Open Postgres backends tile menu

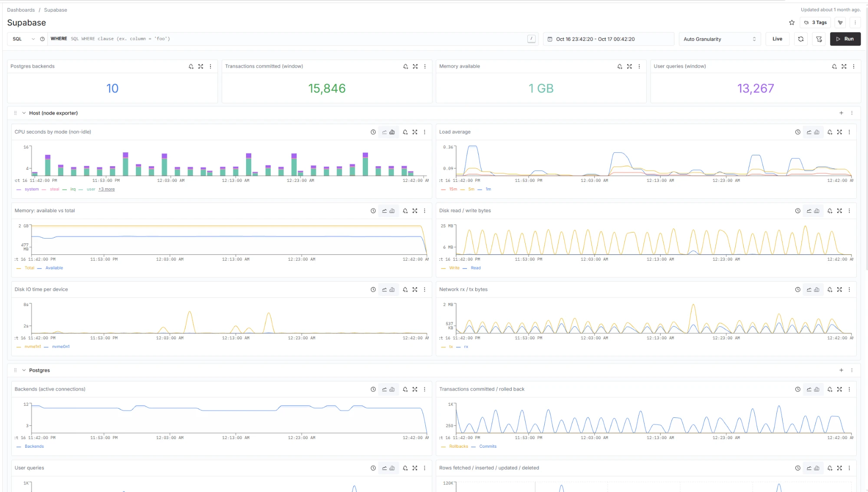[210, 66]
